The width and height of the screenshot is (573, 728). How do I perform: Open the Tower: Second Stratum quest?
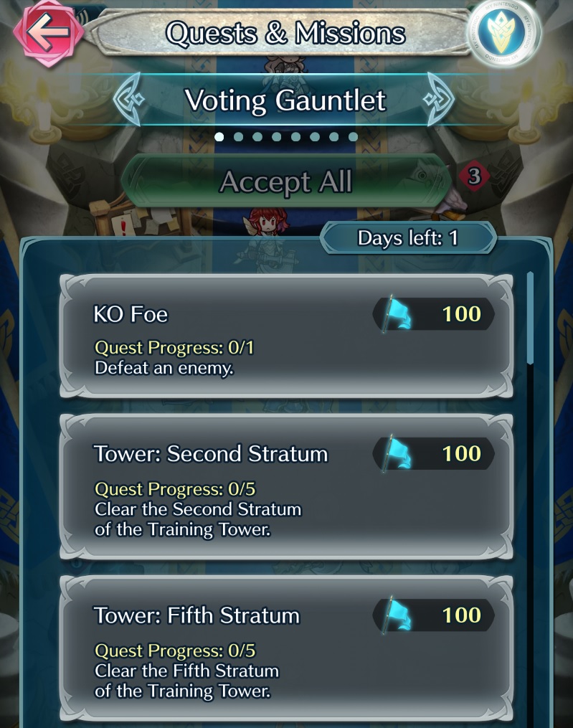click(x=287, y=486)
